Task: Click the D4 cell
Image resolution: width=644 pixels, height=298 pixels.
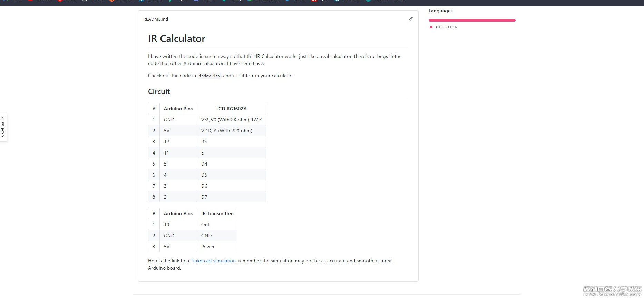Action: point(232,164)
